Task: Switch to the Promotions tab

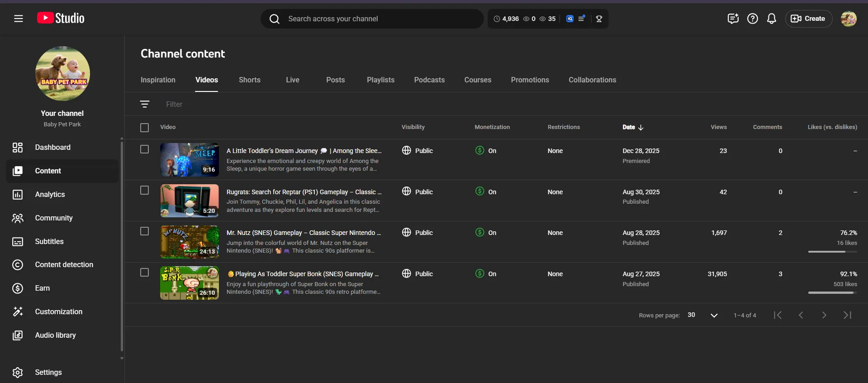Action: 530,80
